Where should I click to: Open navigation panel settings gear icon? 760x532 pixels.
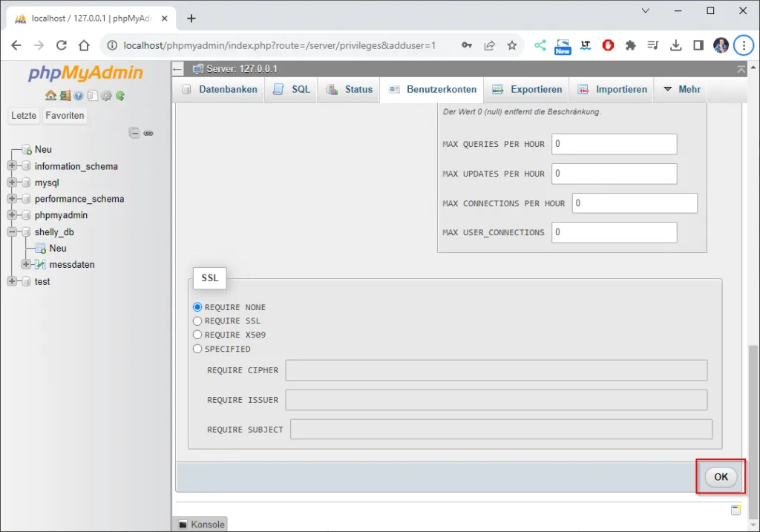106,96
